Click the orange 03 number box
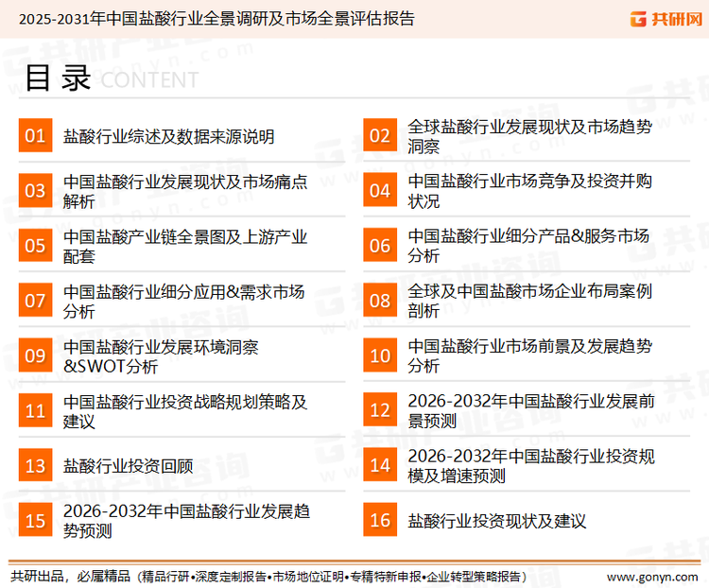709x588 pixels. (35, 190)
